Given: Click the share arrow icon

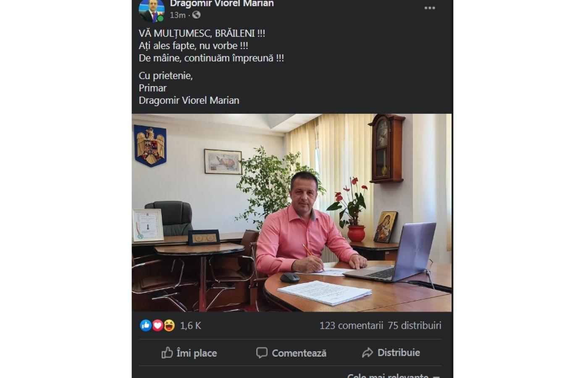Looking at the screenshot, I should pyautogui.click(x=367, y=353).
